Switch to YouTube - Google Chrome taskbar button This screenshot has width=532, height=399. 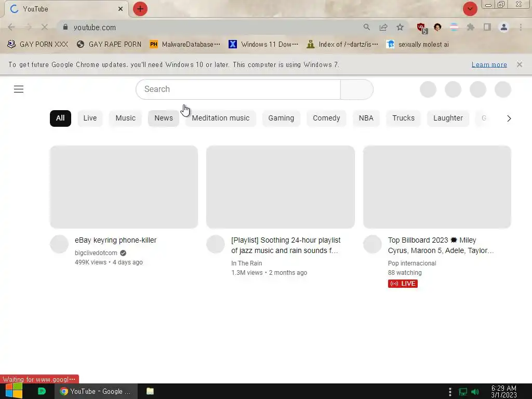pos(96,391)
